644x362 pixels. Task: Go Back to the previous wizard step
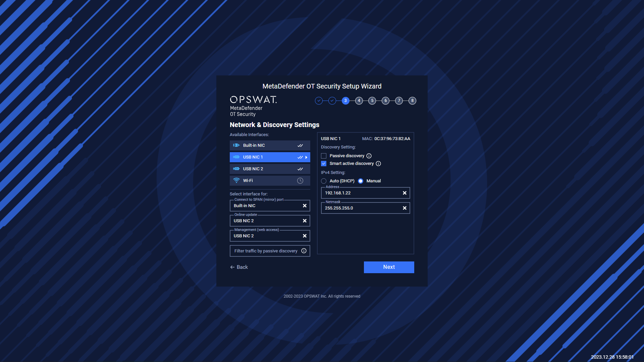click(x=239, y=267)
